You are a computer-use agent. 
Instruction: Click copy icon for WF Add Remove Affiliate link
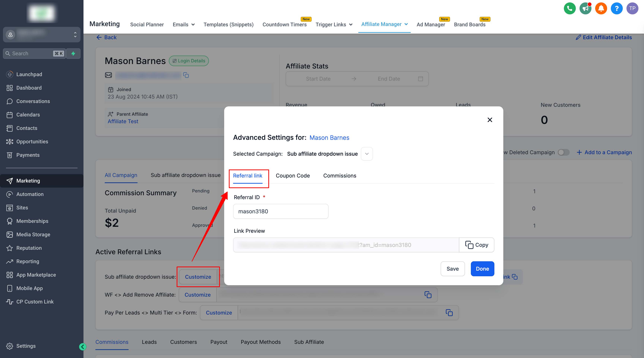428,295
